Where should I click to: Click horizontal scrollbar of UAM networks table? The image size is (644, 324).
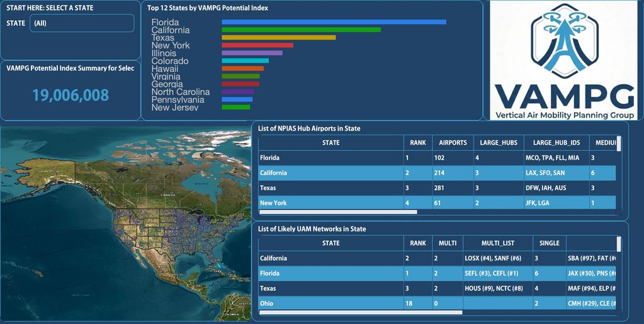coord(361,313)
